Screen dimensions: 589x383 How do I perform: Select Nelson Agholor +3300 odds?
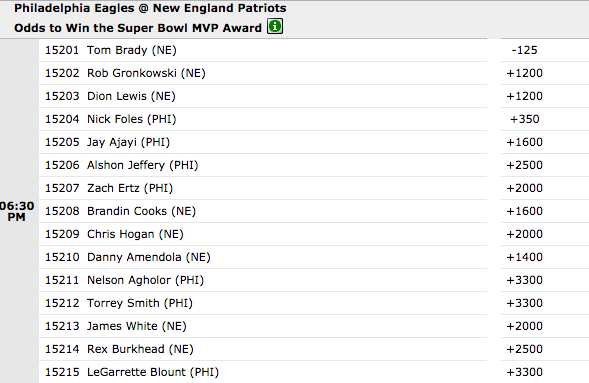[524, 280]
